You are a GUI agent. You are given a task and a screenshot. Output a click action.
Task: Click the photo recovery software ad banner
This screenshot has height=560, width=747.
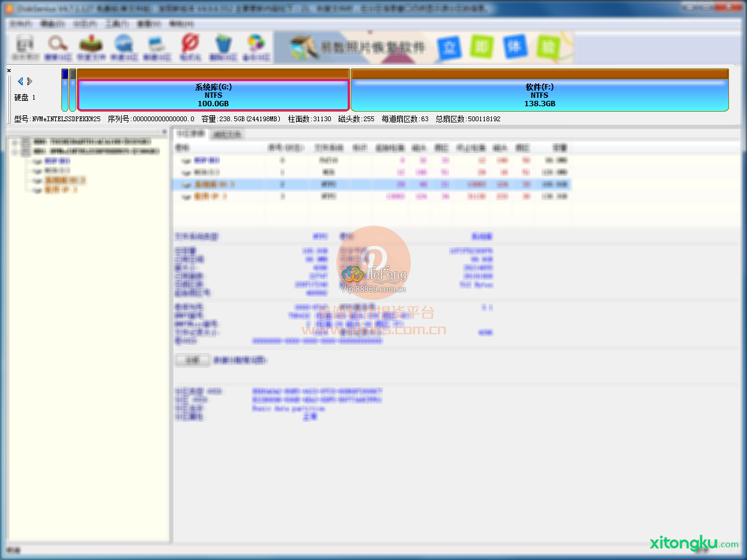point(423,48)
